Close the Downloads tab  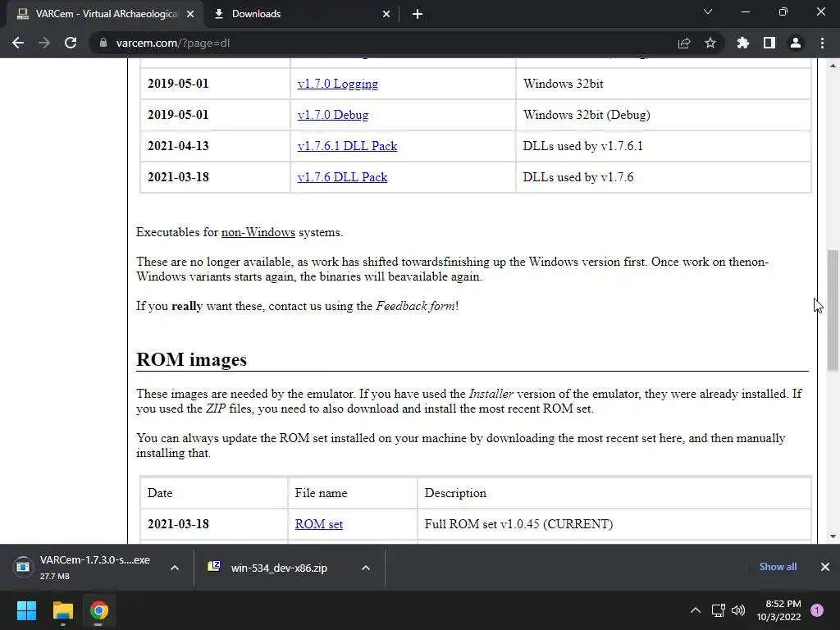click(386, 14)
